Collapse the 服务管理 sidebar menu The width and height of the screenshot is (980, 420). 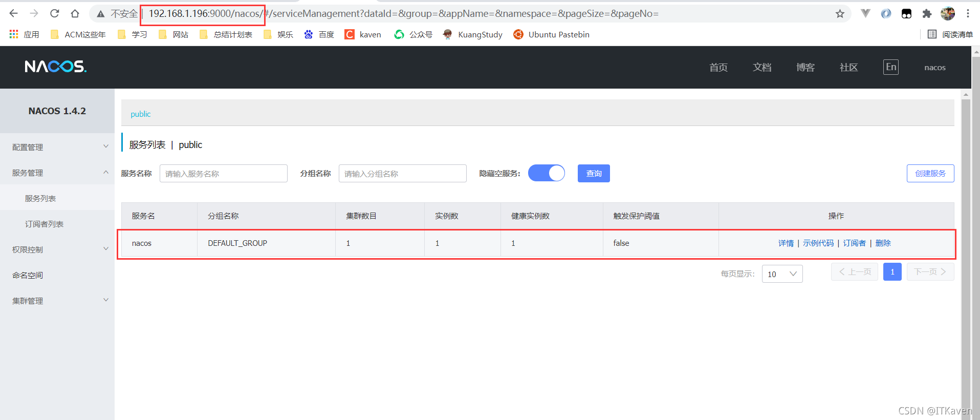[57, 173]
